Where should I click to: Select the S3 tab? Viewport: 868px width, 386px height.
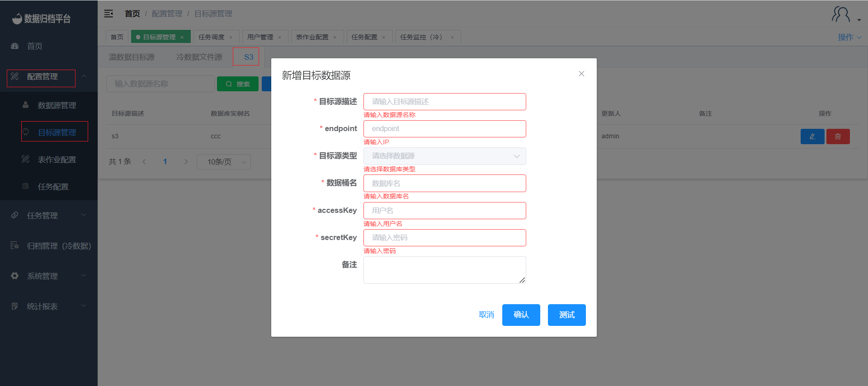pyautogui.click(x=249, y=57)
